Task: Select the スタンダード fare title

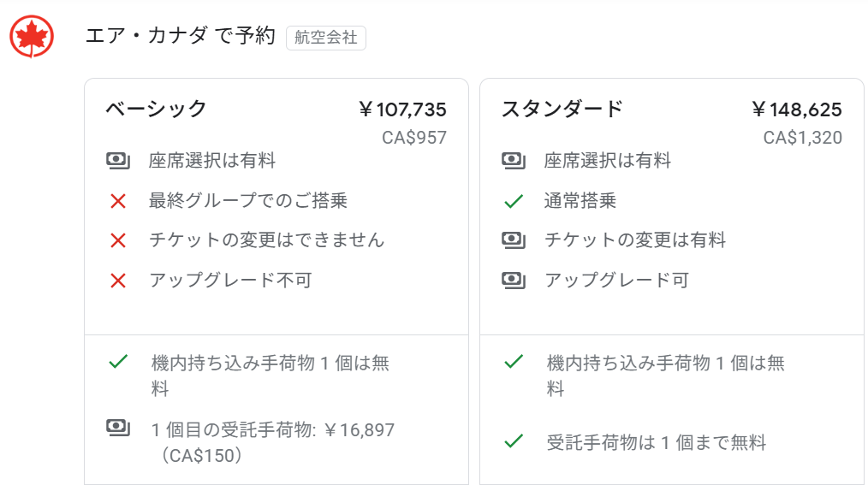Action: [x=562, y=109]
